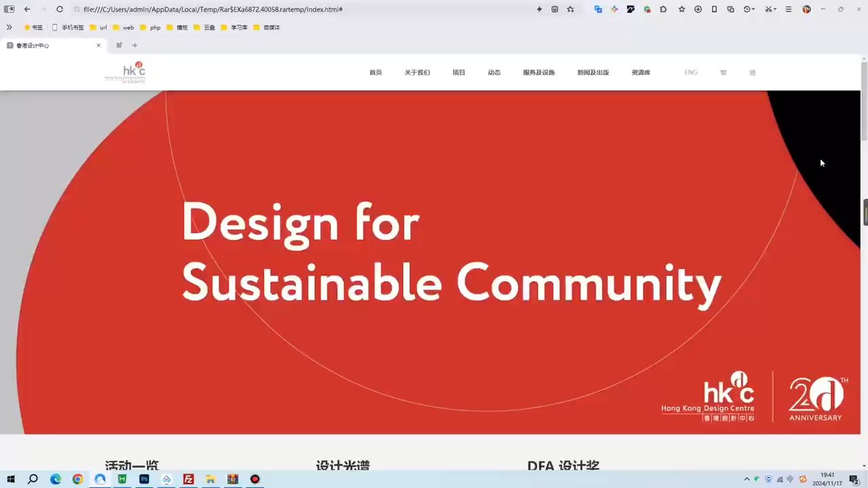Open FileZilla from taskbar
The width and height of the screenshot is (868, 488).
(189, 479)
